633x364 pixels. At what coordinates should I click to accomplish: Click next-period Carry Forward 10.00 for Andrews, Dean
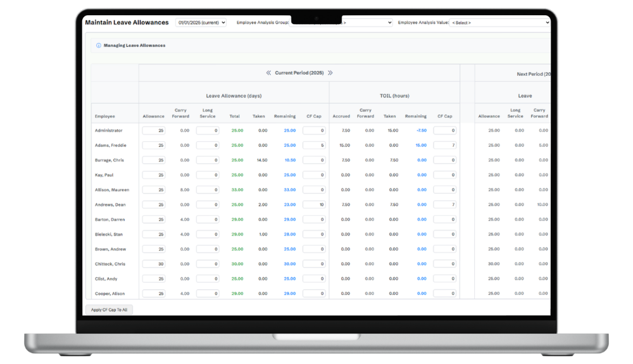[x=542, y=204]
